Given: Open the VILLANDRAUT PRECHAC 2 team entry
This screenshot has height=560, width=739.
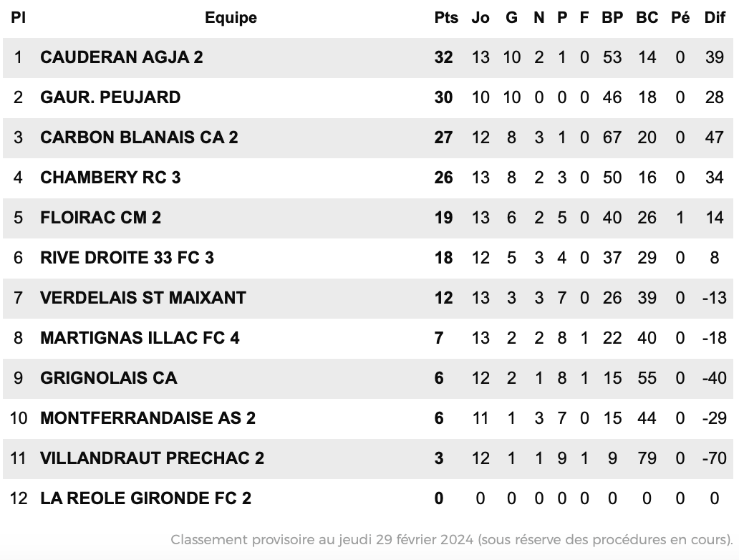Looking at the screenshot, I should 153,458.
